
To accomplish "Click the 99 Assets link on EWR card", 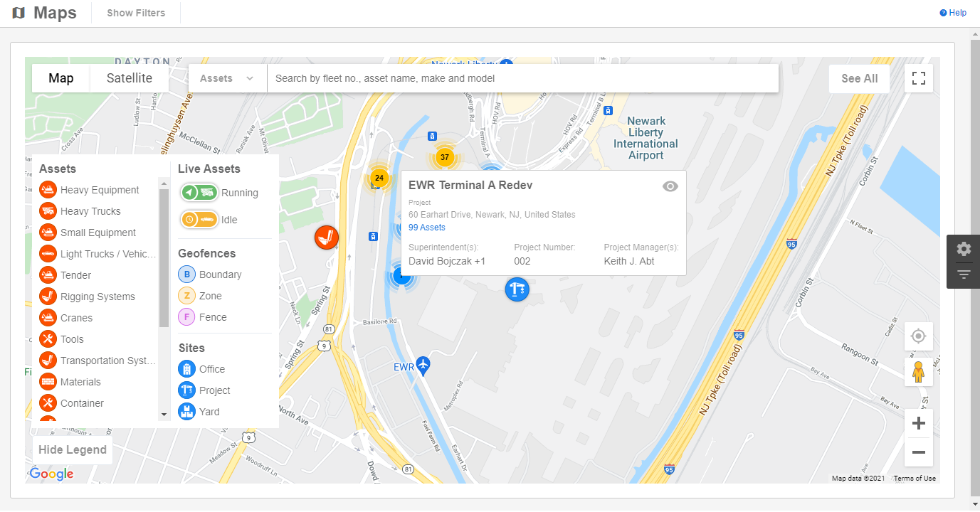I will tap(426, 227).
